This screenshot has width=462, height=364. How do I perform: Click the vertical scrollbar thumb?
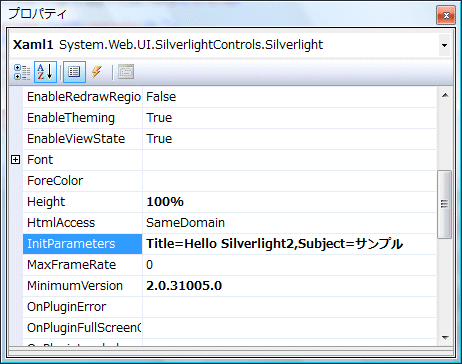pyautogui.click(x=444, y=204)
